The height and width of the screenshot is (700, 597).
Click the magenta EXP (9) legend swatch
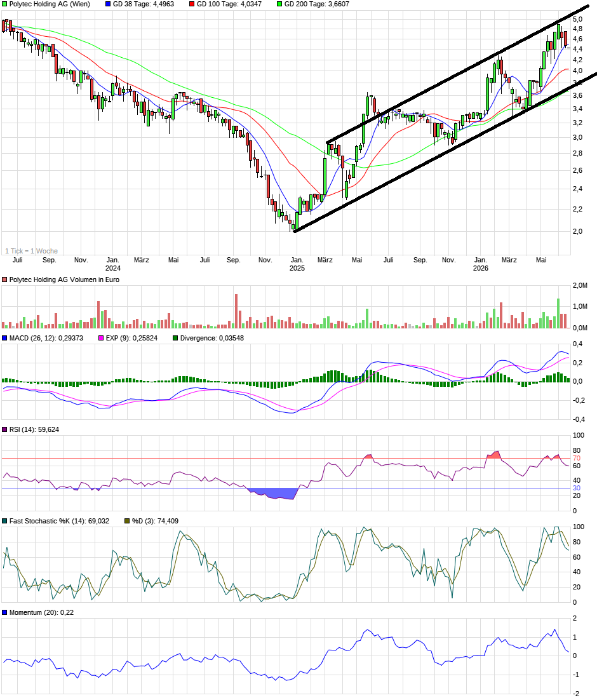(x=101, y=338)
